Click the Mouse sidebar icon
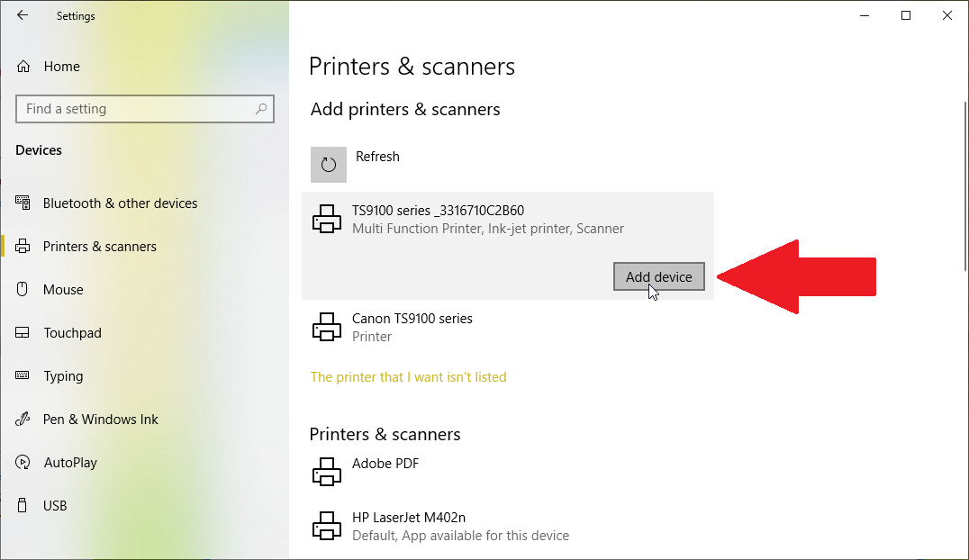This screenshot has height=560, width=969. [x=23, y=289]
